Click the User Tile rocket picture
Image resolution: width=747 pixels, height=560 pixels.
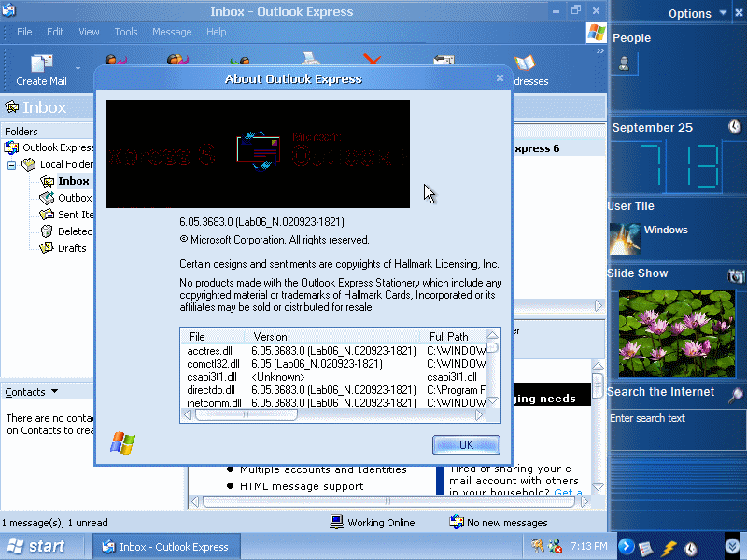click(626, 239)
